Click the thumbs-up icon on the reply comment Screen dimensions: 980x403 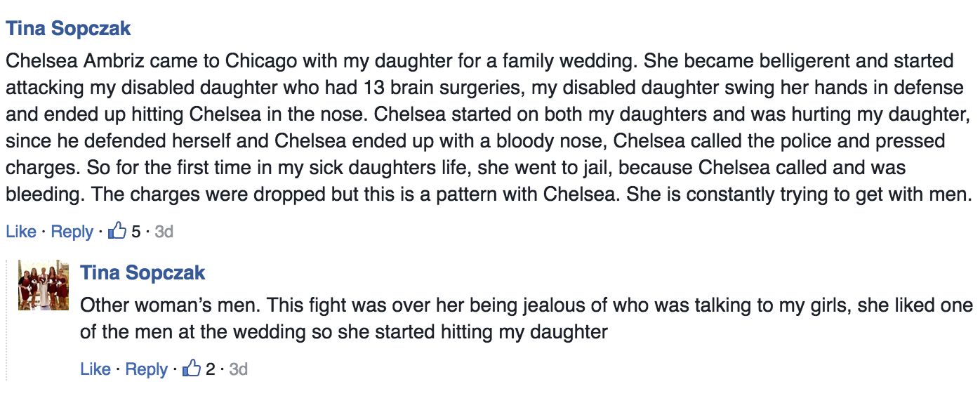(x=192, y=369)
